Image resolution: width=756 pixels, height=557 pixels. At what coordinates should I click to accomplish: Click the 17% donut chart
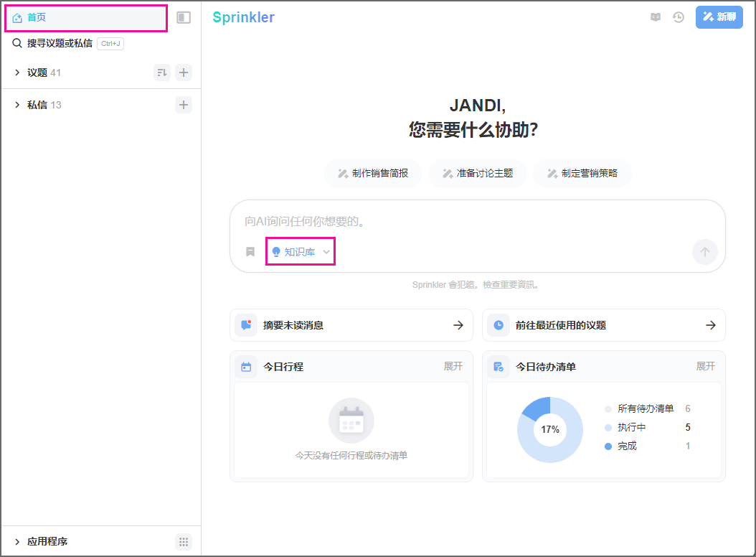(x=549, y=429)
